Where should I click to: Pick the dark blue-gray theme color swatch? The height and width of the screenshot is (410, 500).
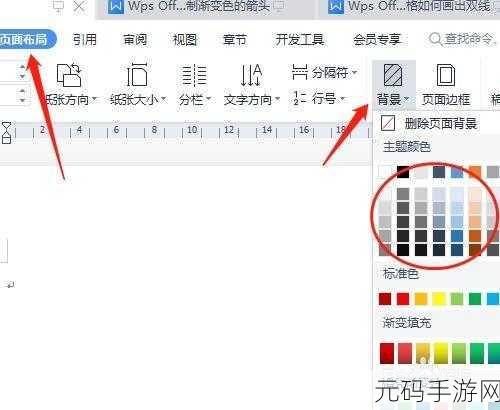439,172
